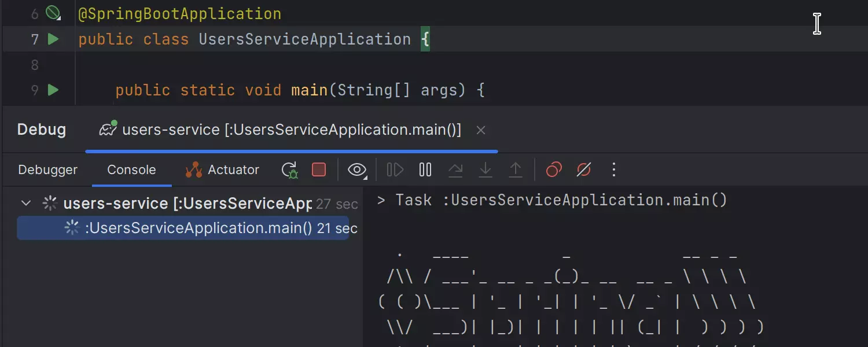
Task: Toggle the eye watch visibility icon
Action: 357,170
